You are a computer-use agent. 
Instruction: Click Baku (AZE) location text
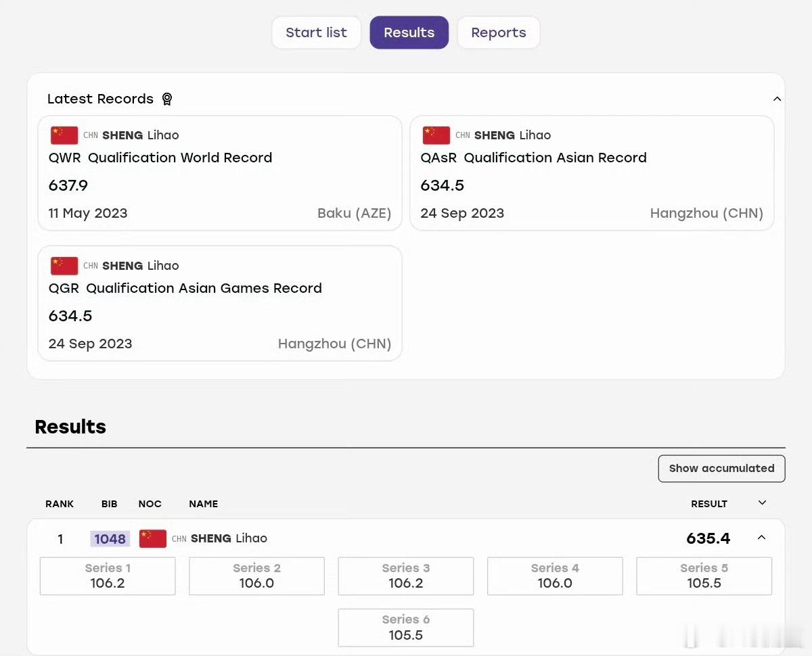pyautogui.click(x=355, y=213)
